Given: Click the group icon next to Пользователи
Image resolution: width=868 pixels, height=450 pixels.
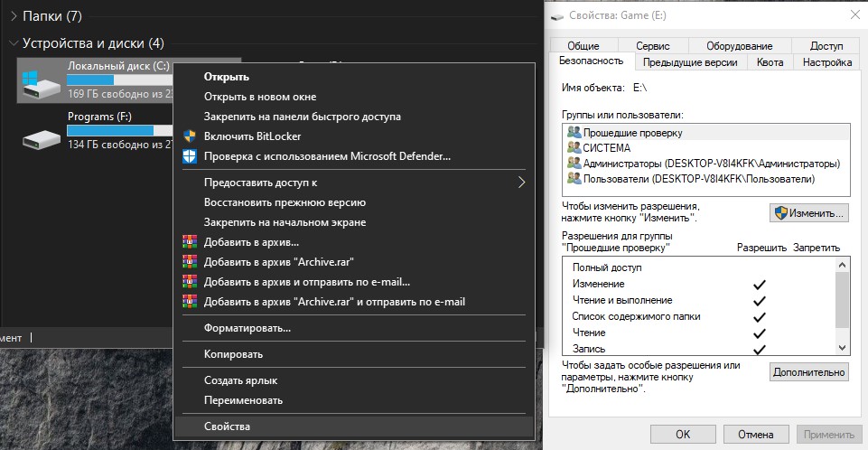Looking at the screenshot, I should pos(574,179).
